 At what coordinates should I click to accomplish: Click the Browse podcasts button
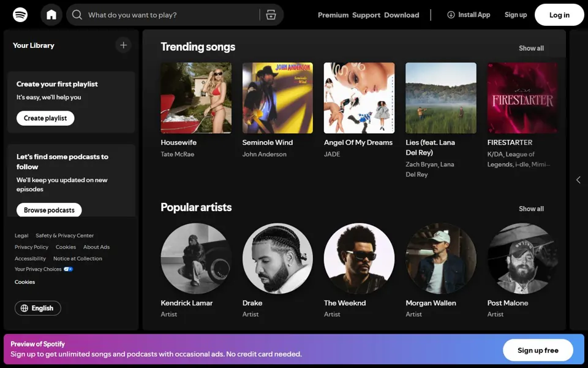click(x=49, y=210)
